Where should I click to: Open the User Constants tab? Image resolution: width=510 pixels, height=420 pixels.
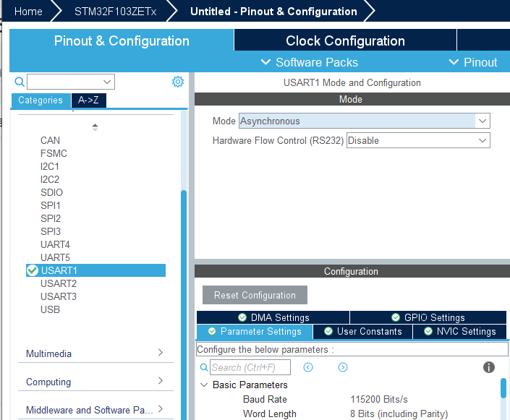(x=362, y=332)
